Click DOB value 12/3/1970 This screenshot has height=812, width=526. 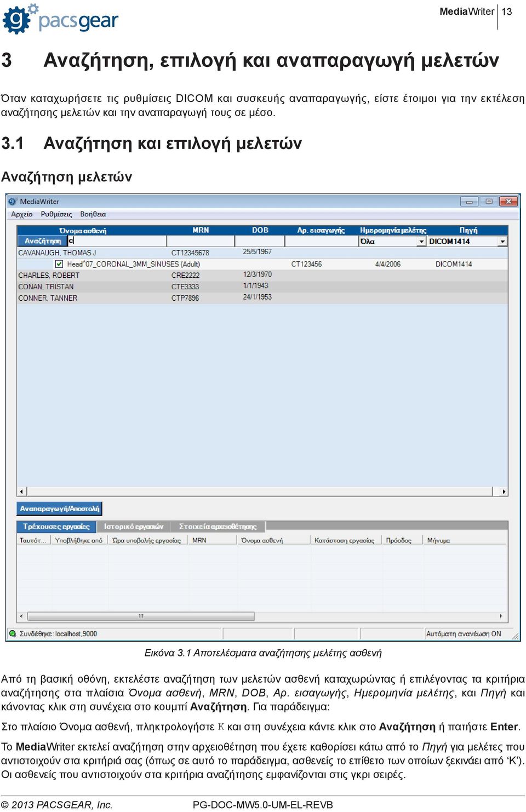(258, 274)
